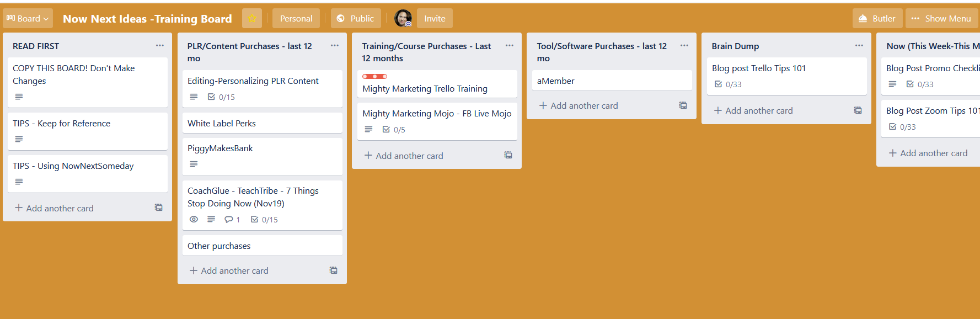The image size is (980, 319).
Task: Open the comment icon on CoachGlue card
Action: (x=232, y=219)
